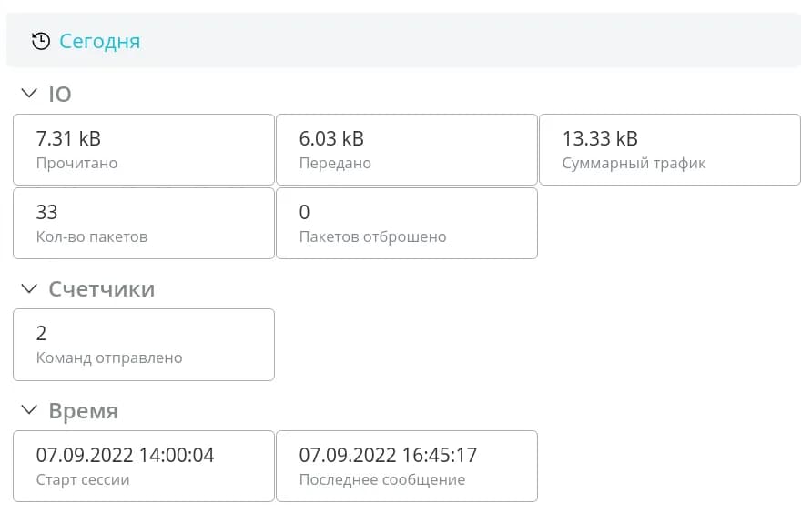The image size is (812, 513).
Task: Click the 7.31 kB read value
Action: 68,138
